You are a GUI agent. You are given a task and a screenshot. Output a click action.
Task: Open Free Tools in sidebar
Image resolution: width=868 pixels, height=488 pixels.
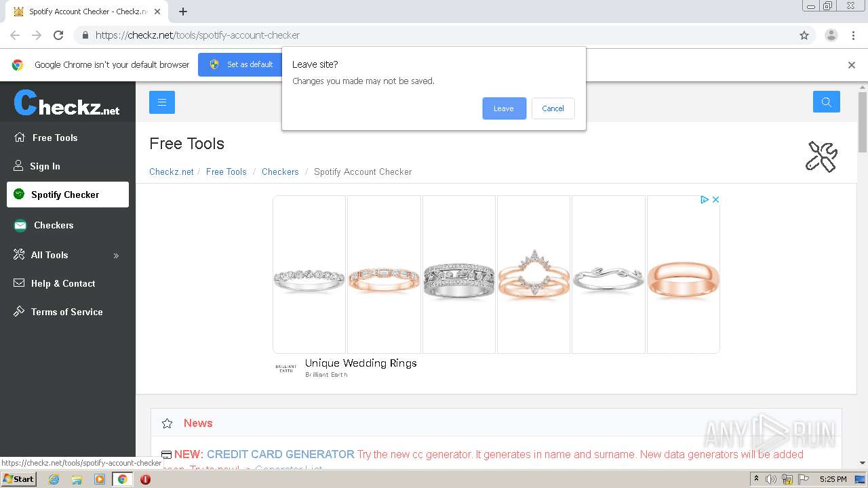point(55,138)
